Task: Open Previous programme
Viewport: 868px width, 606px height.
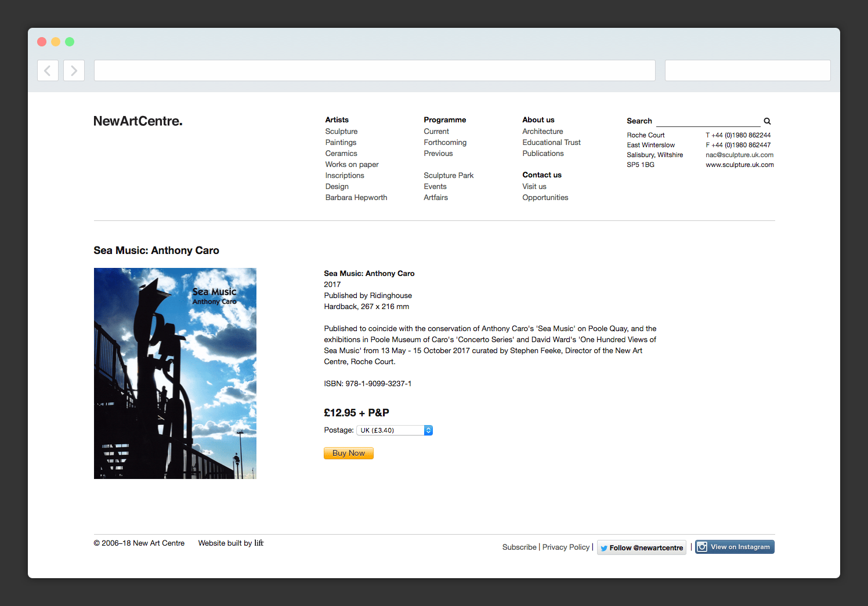Action: coord(439,153)
